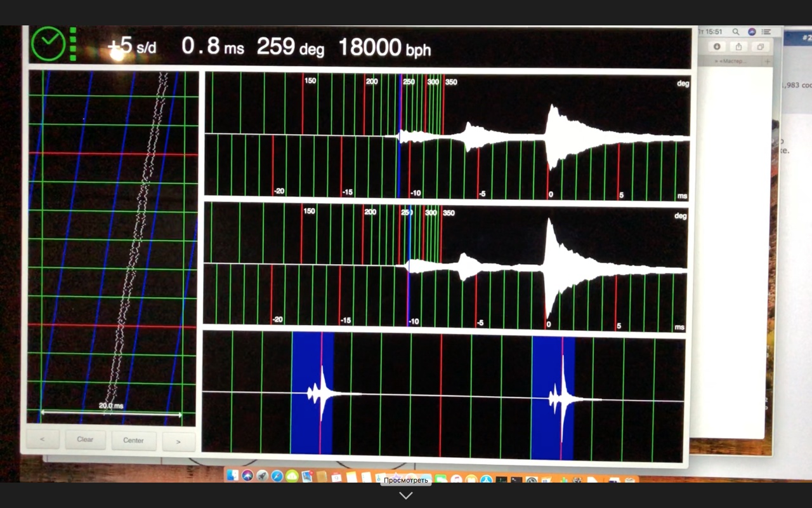This screenshot has height=508, width=812.
Task: Open Notification Center list icon
Action: [x=767, y=32]
